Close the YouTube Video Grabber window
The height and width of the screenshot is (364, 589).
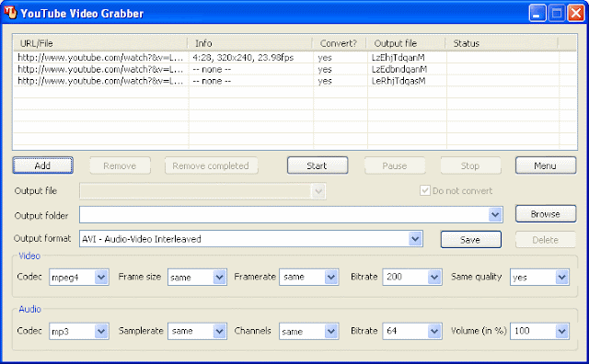tap(576, 14)
